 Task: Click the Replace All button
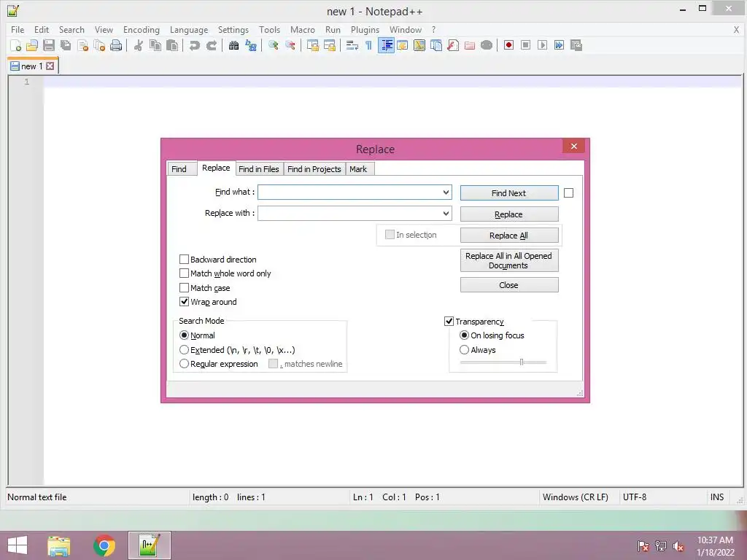click(508, 236)
